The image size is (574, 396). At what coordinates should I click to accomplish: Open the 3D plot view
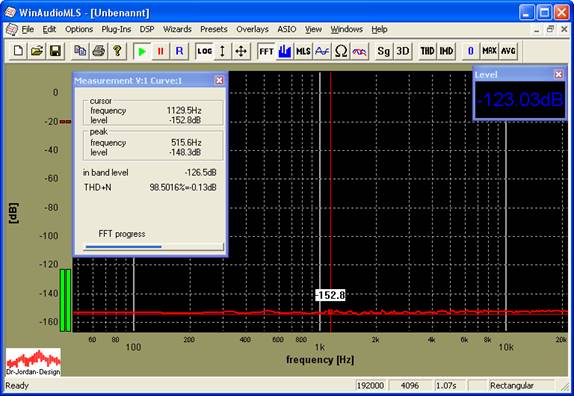[x=402, y=51]
